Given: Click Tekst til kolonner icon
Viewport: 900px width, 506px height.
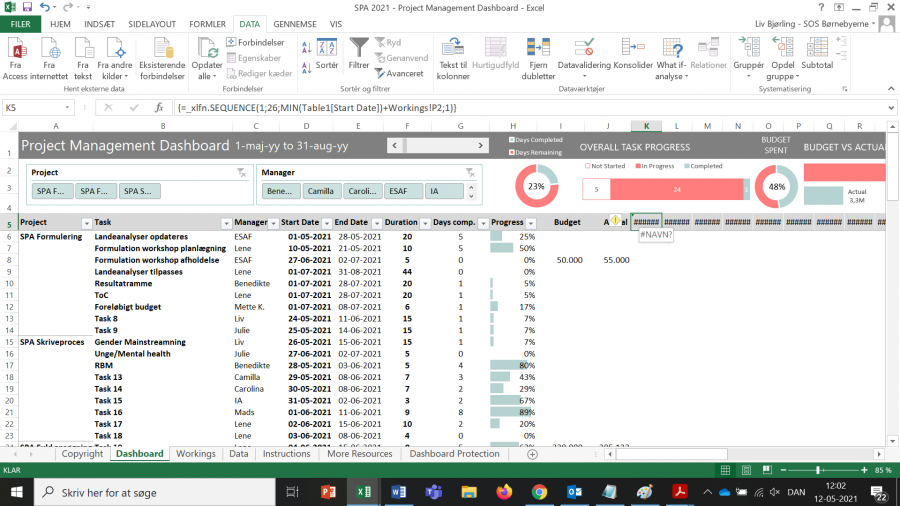Looking at the screenshot, I should coord(453,48).
